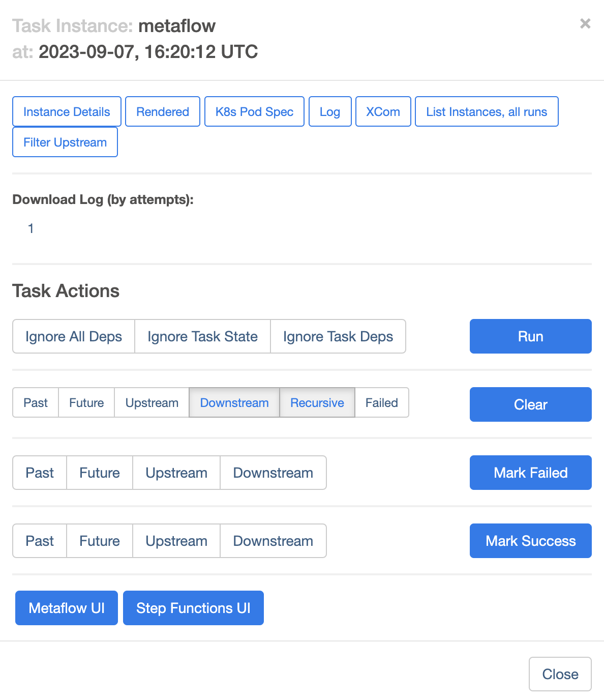
Task: Close the dialog with the X icon
Action: 585,23
